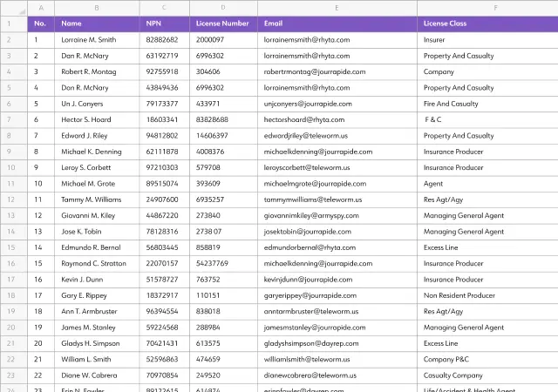Select email 'kevinjdunn@jourrapide.com'

(x=337, y=280)
